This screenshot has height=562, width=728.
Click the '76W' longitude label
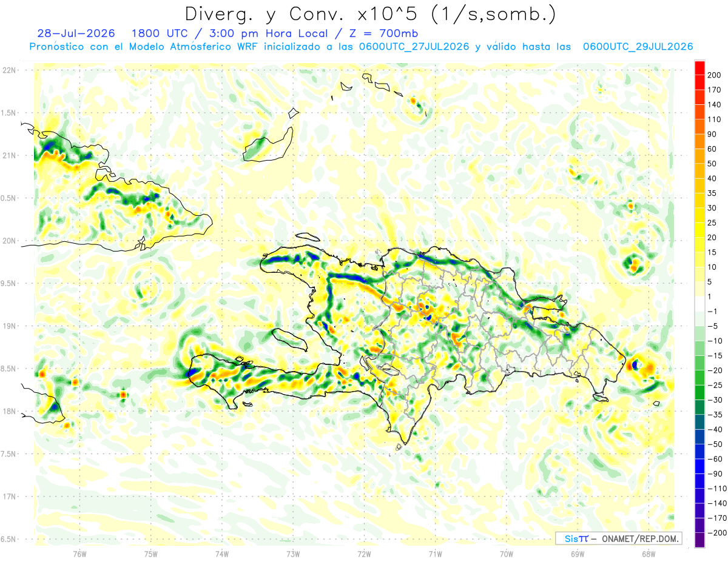79,554
